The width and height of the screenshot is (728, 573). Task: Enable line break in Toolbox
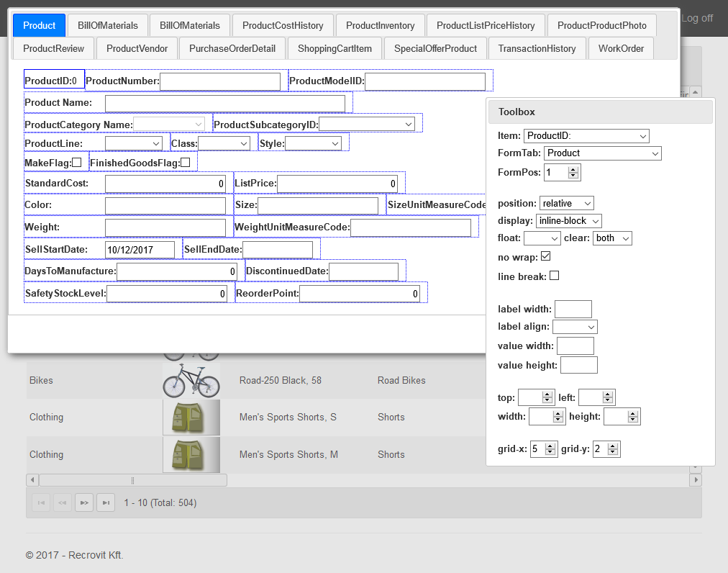[554, 276]
